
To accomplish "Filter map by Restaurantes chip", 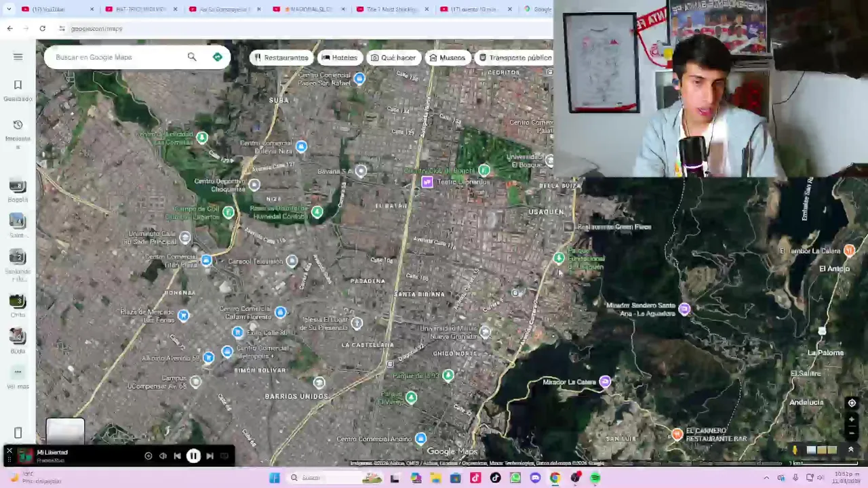I will (280, 58).
